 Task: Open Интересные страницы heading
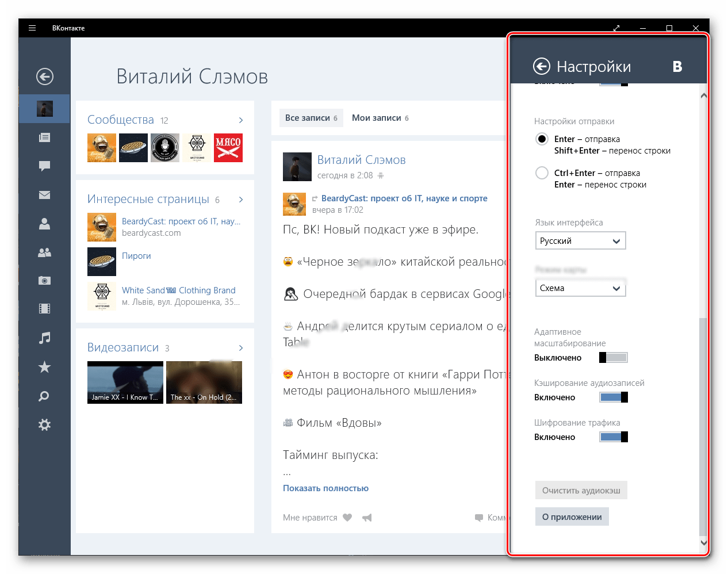[148, 199]
